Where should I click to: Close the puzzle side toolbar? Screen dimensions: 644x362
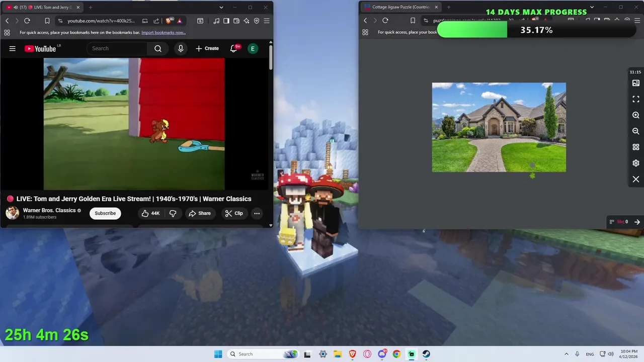pyautogui.click(x=636, y=179)
